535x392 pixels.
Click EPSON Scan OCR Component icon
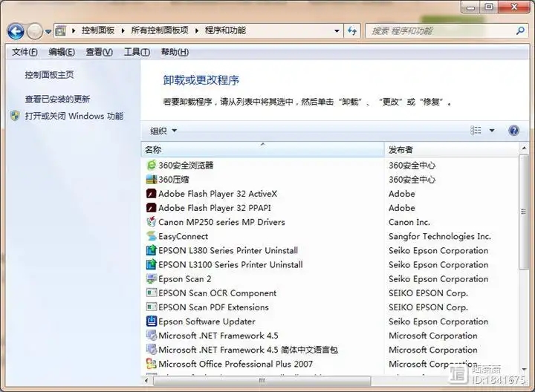[151, 293]
